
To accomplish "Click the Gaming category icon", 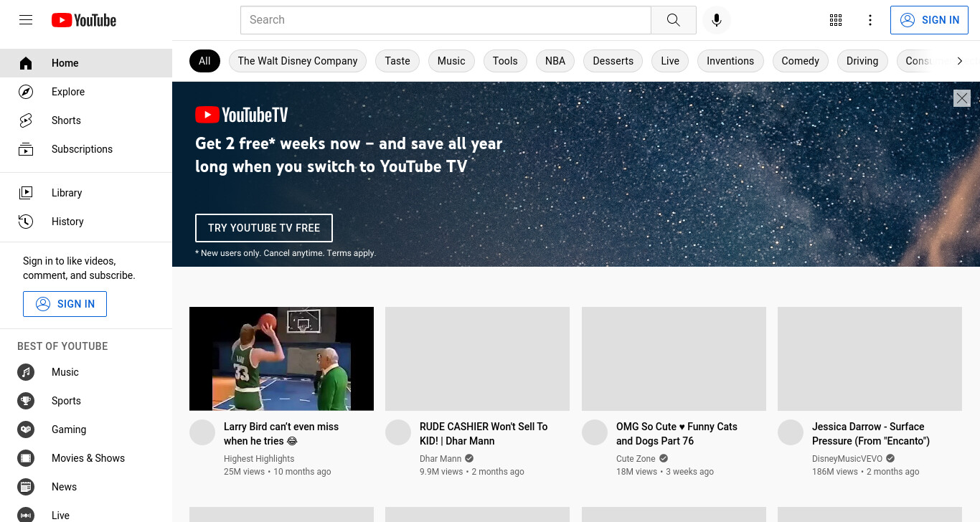I will [26, 430].
